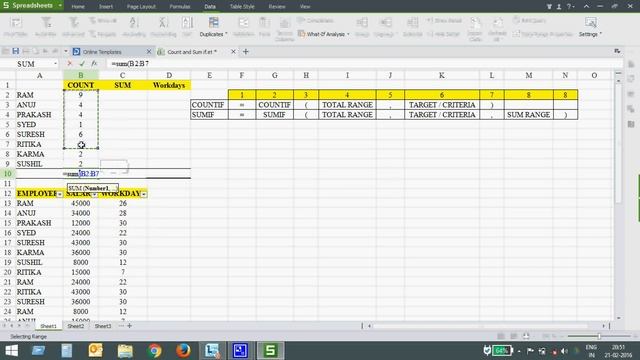Open the Sheet2 worksheet tab
Image resolution: width=640 pixels, height=360 pixels.
click(76, 326)
